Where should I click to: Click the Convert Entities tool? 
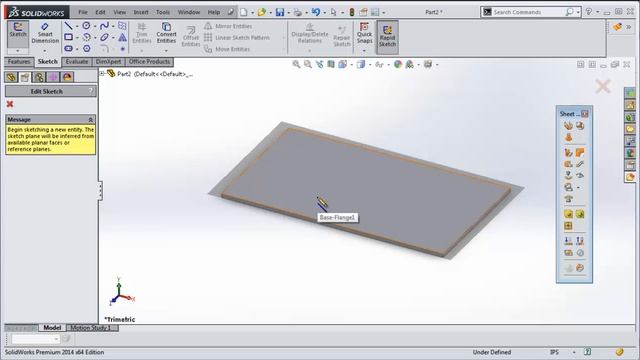point(166,33)
